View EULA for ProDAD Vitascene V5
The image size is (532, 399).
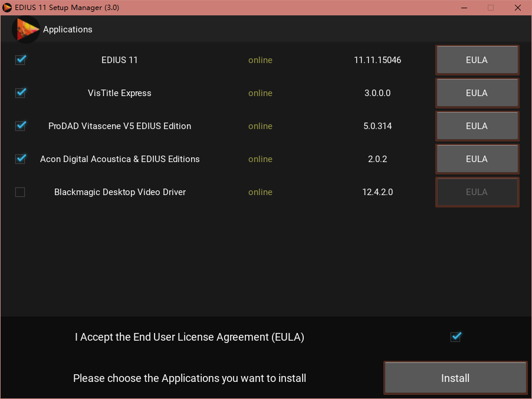coord(477,126)
